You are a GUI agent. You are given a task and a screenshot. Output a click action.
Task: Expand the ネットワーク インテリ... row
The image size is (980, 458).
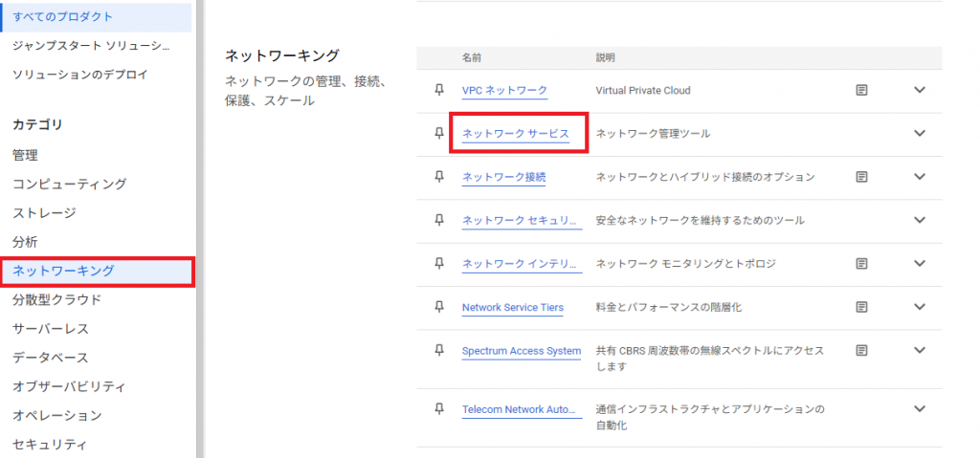tap(920, 263)
